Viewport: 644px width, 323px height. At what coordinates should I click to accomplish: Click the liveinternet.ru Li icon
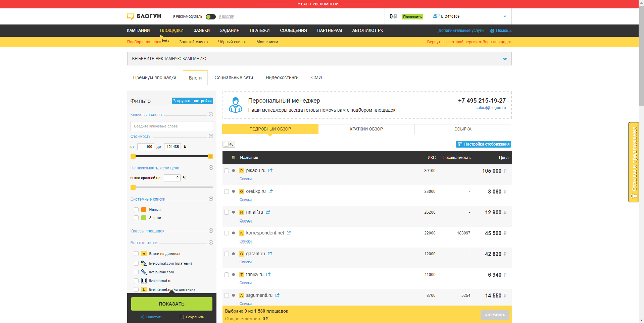click(x=144, y=281)
